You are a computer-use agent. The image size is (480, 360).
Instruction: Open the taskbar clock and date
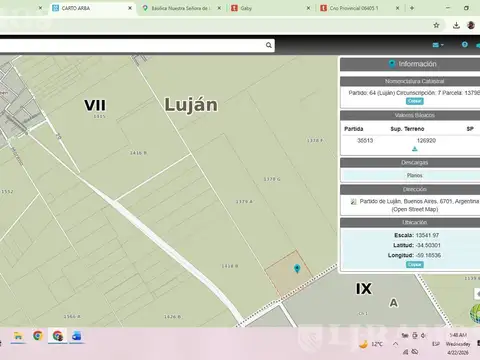point(458,344)
